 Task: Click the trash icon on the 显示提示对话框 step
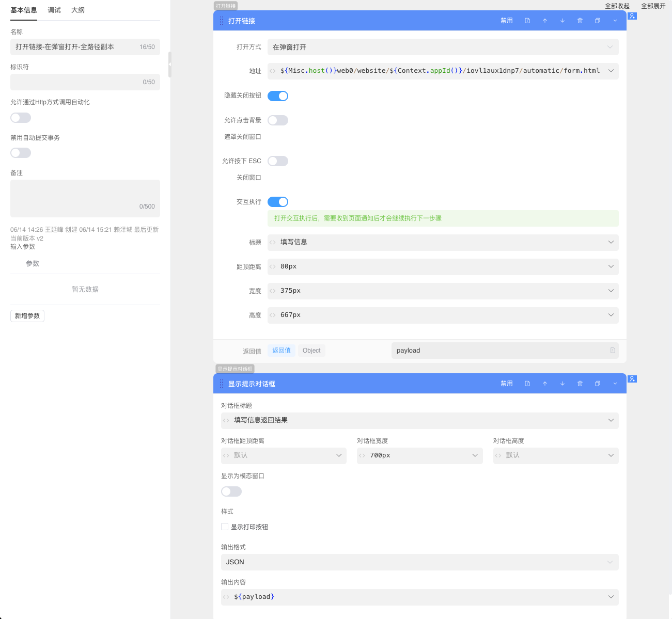coord(580,384)
